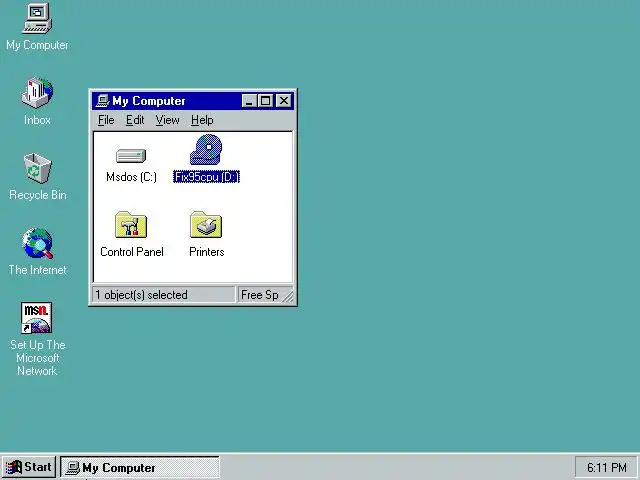Click the window resize grip corner

point(288,296)
